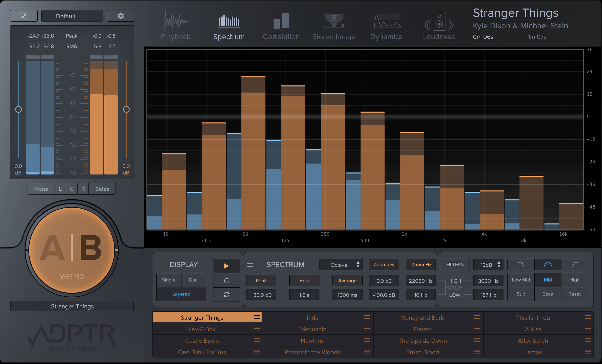The width and height of the screenshot is (602, 364).
Task: Open the Default preset selector
Action: [72, 16]
